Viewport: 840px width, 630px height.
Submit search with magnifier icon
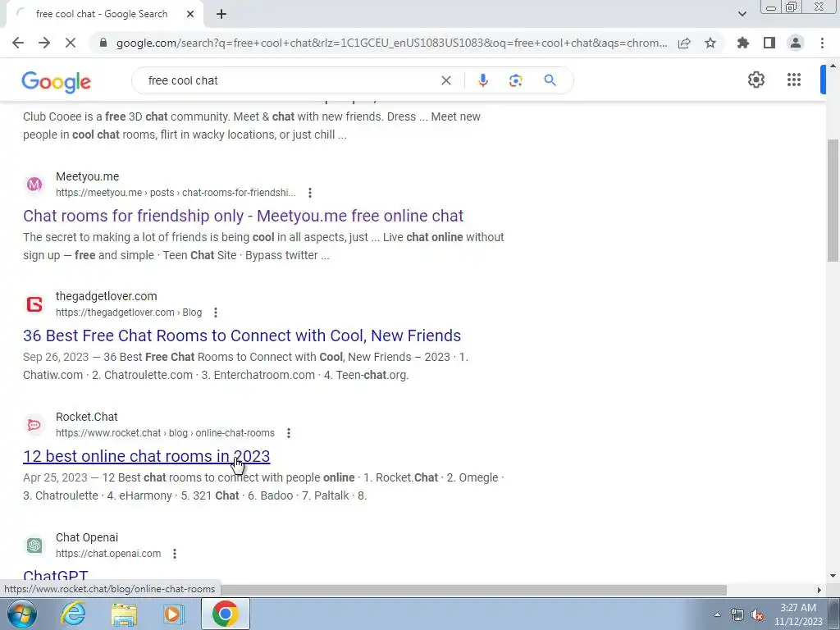pyautogui.click(x=550, y=80)
